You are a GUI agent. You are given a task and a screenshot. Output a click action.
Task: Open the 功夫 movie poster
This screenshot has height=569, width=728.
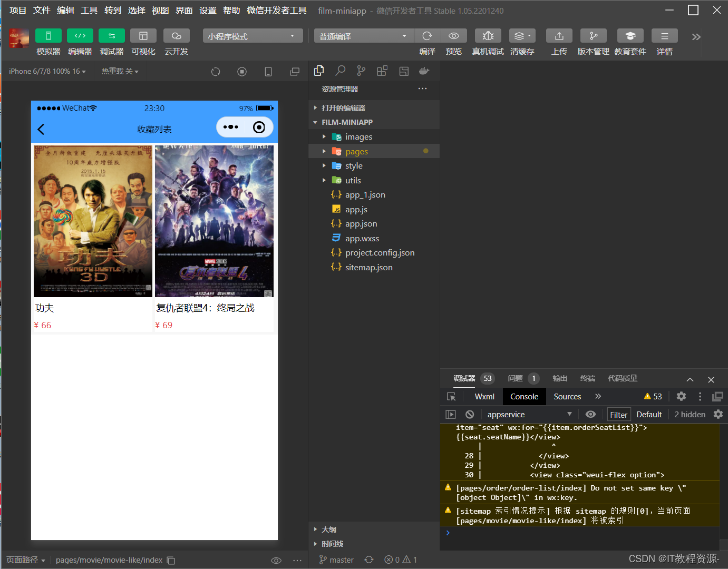click(x=93, y=221)
